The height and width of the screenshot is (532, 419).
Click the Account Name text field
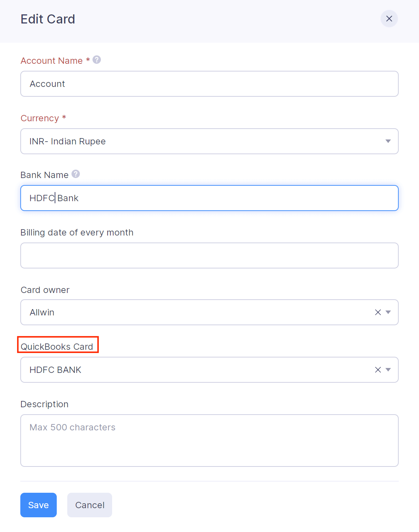pyautogui.click(x=209, y=84)
